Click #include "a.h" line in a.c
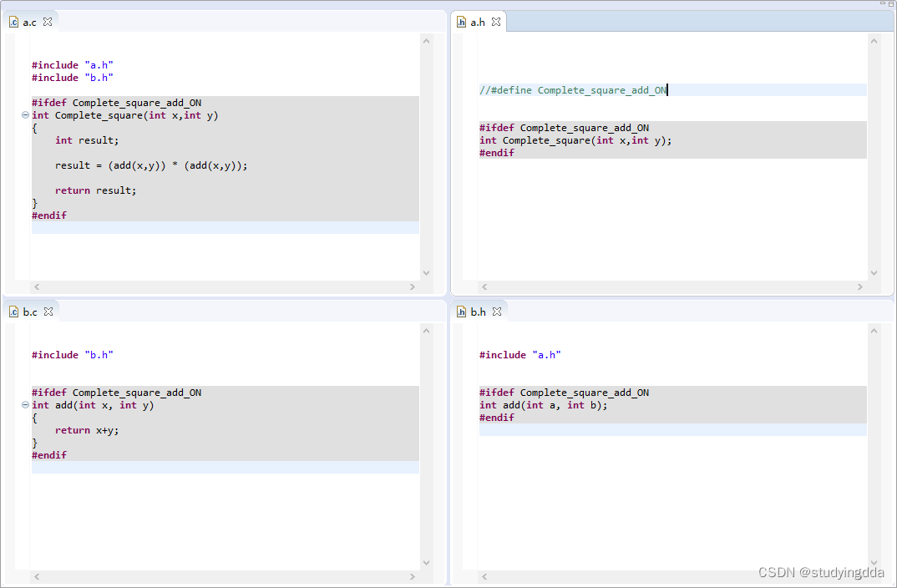Screen dimensions: 897x588 coord(72,65)
